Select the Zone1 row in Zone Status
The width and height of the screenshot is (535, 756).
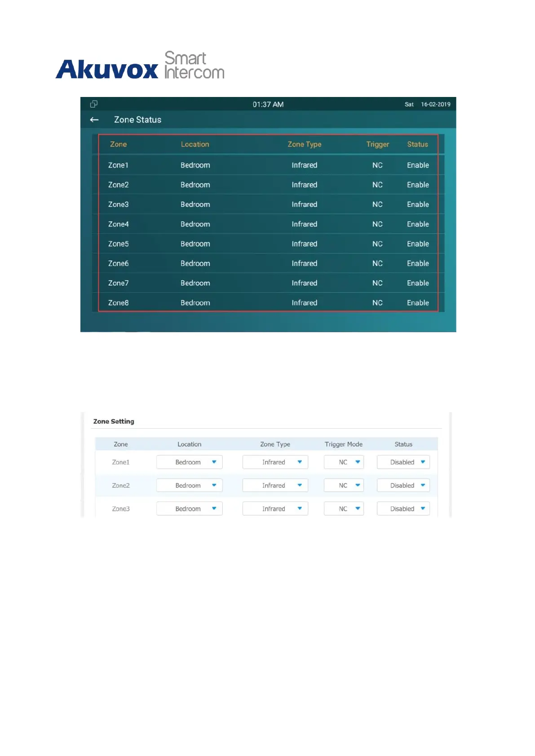268,165
